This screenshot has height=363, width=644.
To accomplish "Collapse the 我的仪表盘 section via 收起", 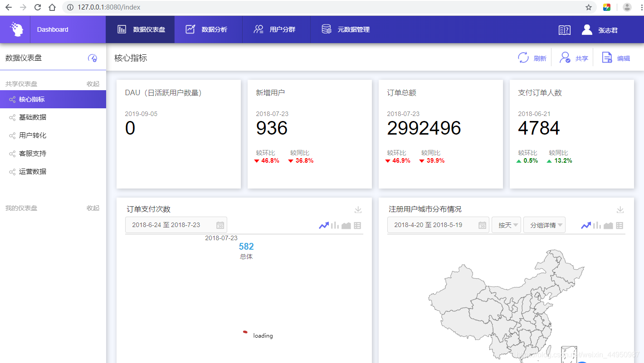I will pos(93,208).
